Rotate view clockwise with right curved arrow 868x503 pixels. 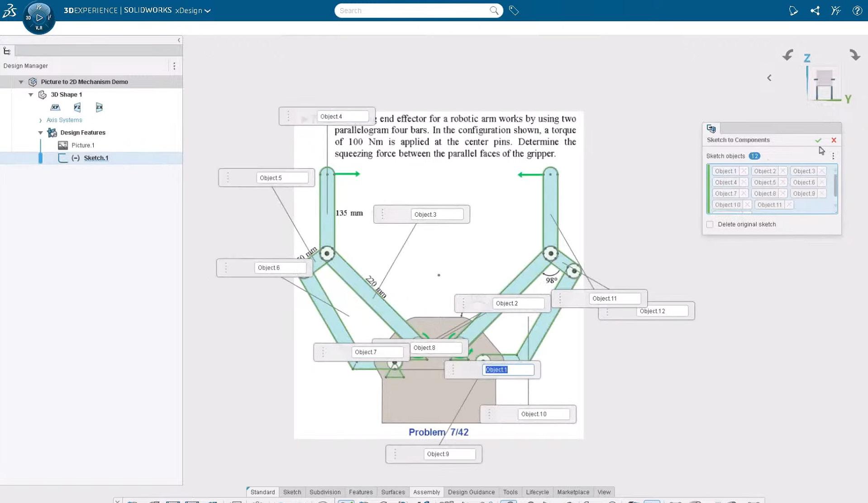(x=854, y=55)
